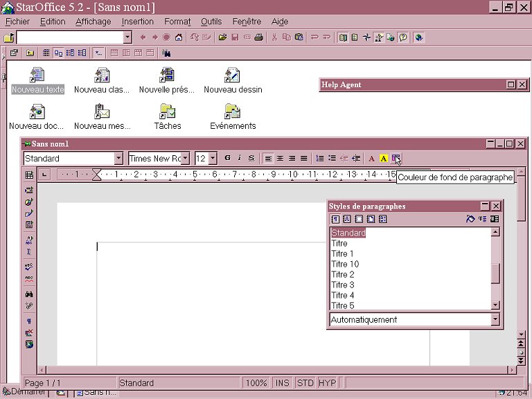Click the binoculars icon in desktop toolbar
This screenshot has height=399, width=532.
166,53
